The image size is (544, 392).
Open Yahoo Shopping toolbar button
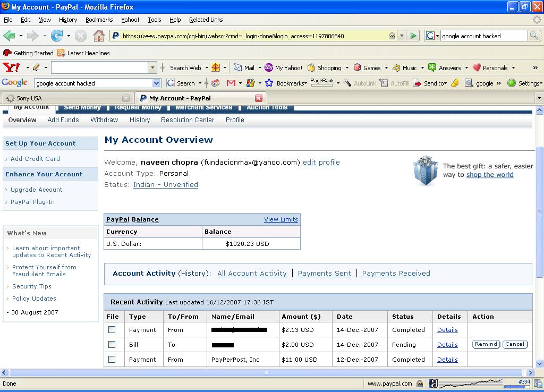[x=325, y=67]
